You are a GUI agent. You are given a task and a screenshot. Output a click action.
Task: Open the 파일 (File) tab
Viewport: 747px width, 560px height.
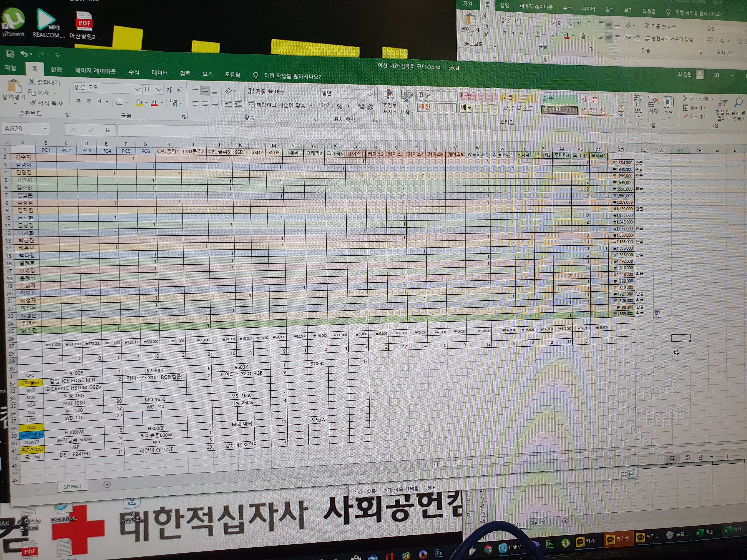11,68
